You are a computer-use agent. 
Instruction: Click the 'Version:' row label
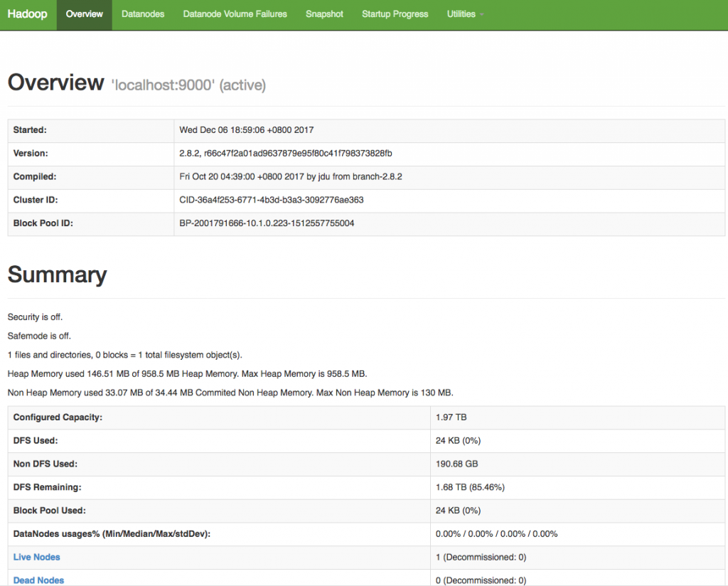(30, 153)
